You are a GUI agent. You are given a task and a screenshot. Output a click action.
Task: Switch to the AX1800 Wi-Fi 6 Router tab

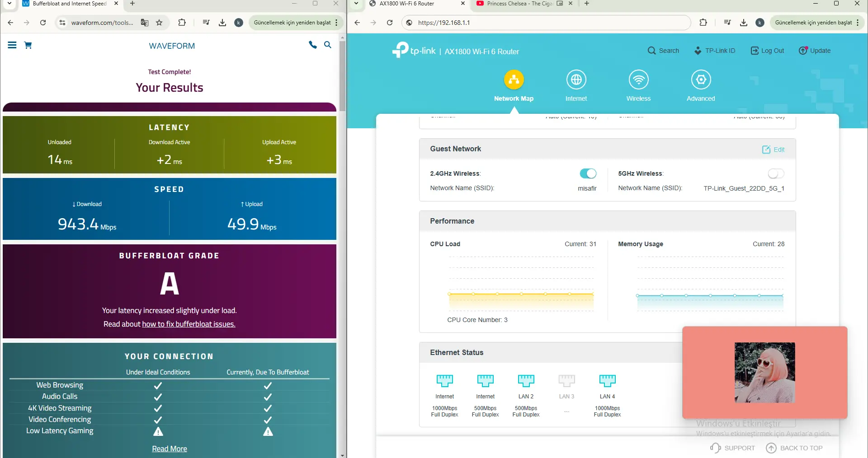pyautogui.click(x=407, y=4)
